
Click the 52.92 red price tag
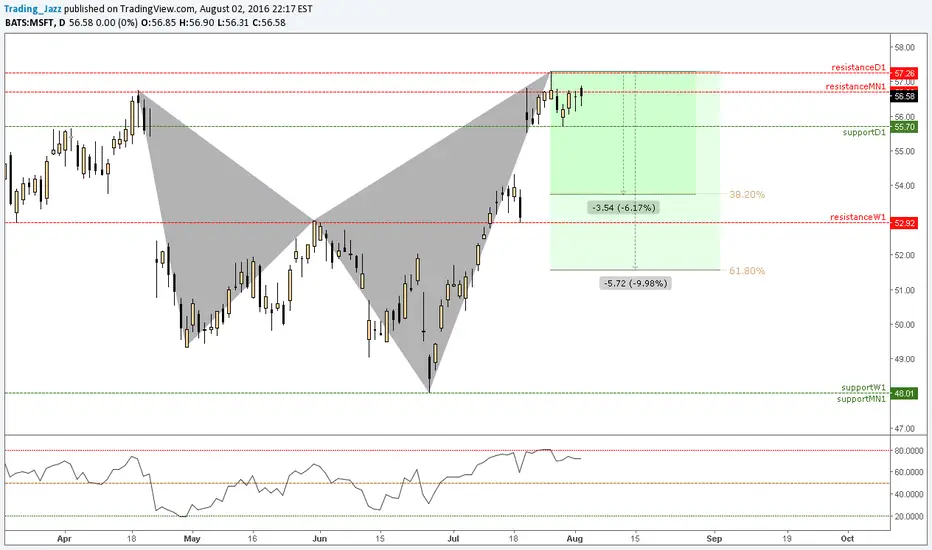(x=904, y=223)
